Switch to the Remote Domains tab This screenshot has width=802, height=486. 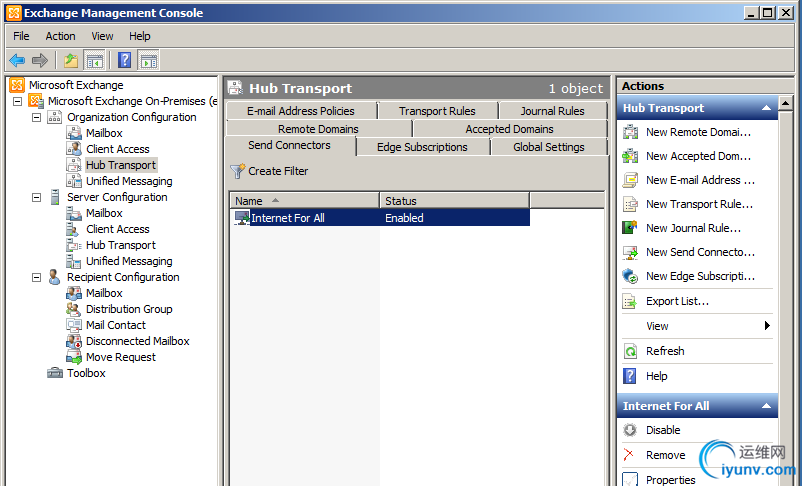click(x=318, y=129)
